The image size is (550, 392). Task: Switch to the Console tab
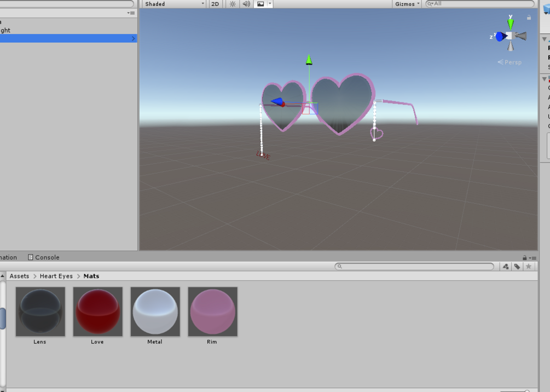coord(44,257)
